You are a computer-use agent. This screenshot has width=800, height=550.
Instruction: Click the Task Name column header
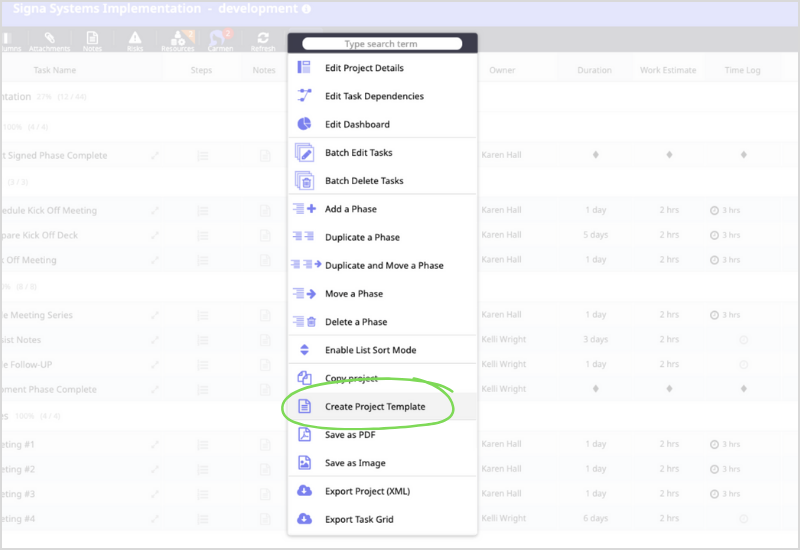coord(55,70)
